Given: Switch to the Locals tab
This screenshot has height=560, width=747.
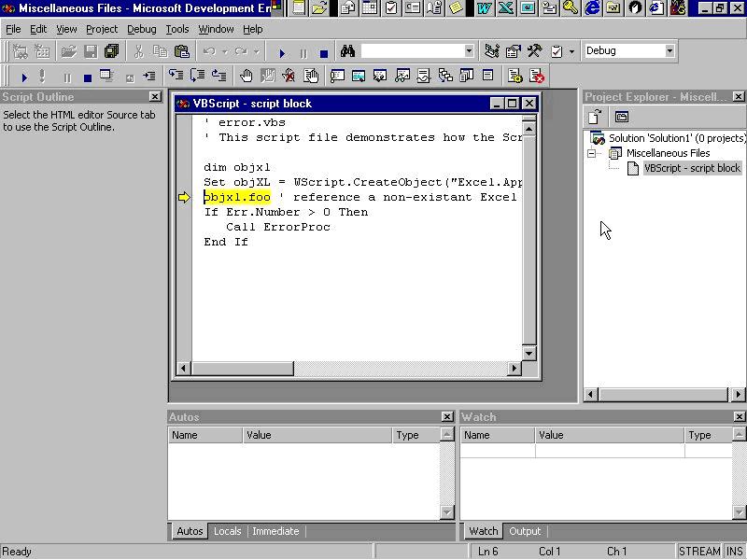Looking at the screenshot, I should coord(227,530).
